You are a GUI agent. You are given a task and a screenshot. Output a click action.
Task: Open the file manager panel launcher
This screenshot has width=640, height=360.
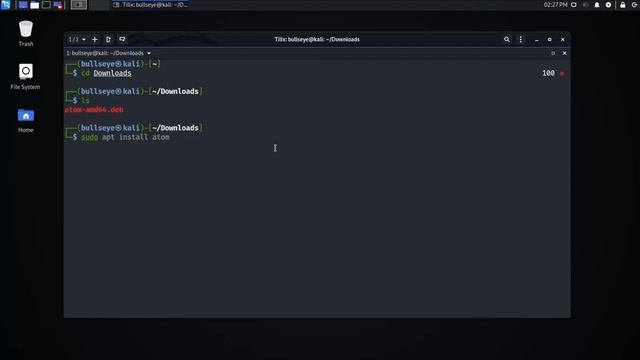35,5
